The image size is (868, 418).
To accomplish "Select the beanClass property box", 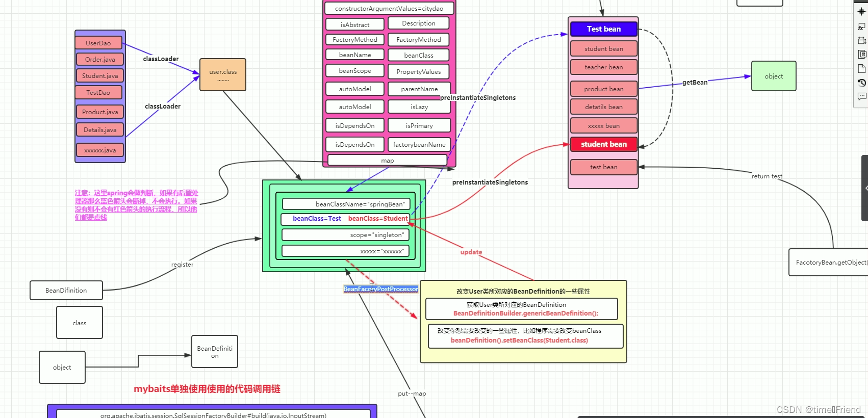I will click(x=419, y=56).
